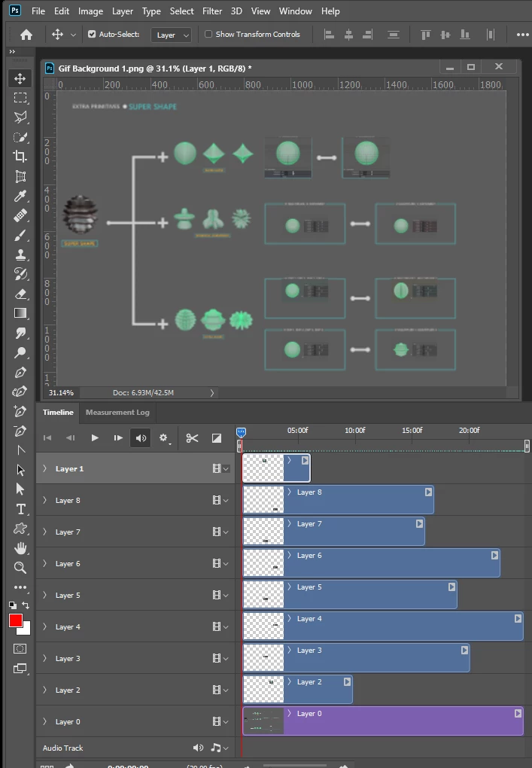Open the Filter menu
Viewport: 532px width, 768px height.
(212, 11)
